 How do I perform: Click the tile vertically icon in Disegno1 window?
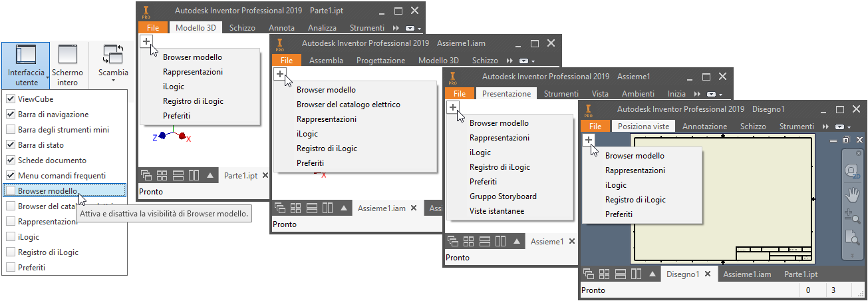click(x=636, y=274)
